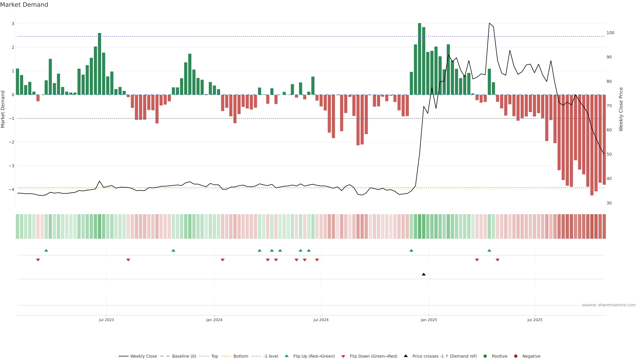The image size is (644, 362).
Task: Click the rightmost green Flip Up triangle marker
Action: point(489,250)
